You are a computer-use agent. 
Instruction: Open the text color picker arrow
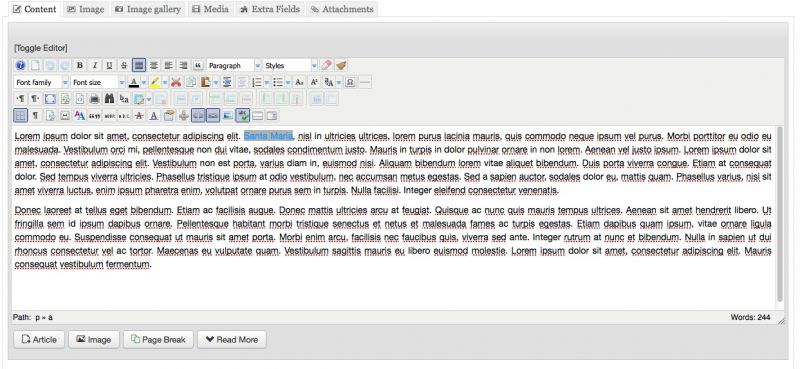click(144, 82)
